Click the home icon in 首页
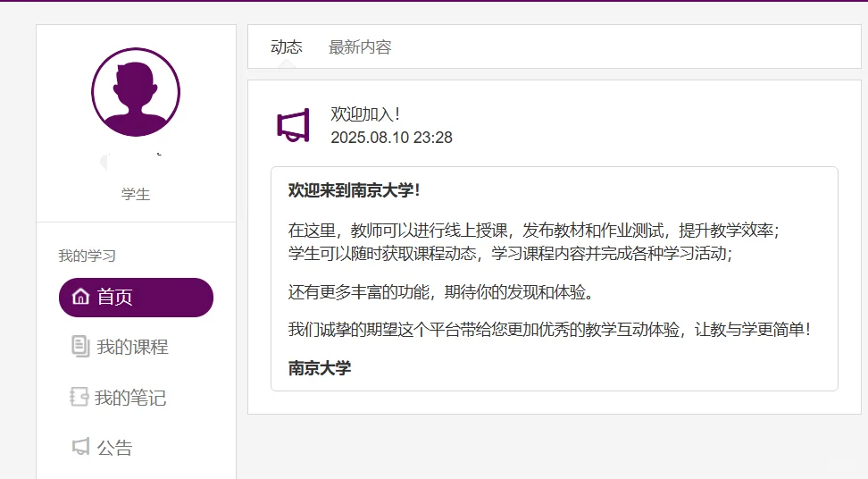This screenshot has width=868, height=479. (81, 297)
